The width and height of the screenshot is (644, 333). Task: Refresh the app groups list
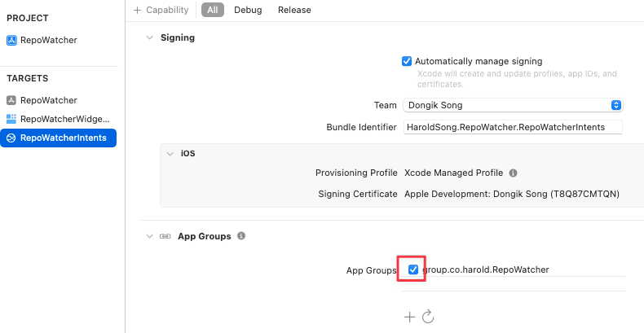click(x=428, y=316)
